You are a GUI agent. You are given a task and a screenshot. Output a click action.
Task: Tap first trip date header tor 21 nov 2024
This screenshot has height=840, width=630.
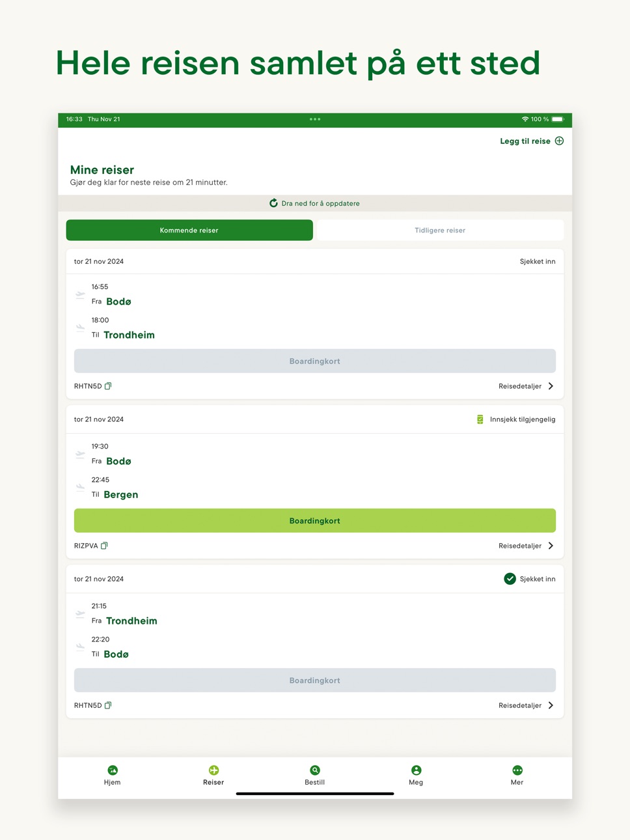pos(99,261)
